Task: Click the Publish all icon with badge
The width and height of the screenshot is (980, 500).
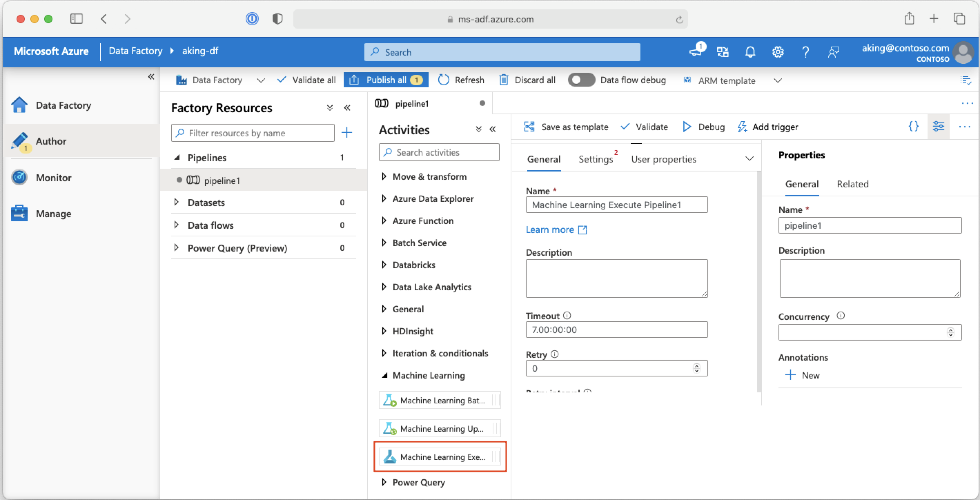Action: [x=386, y=80]
